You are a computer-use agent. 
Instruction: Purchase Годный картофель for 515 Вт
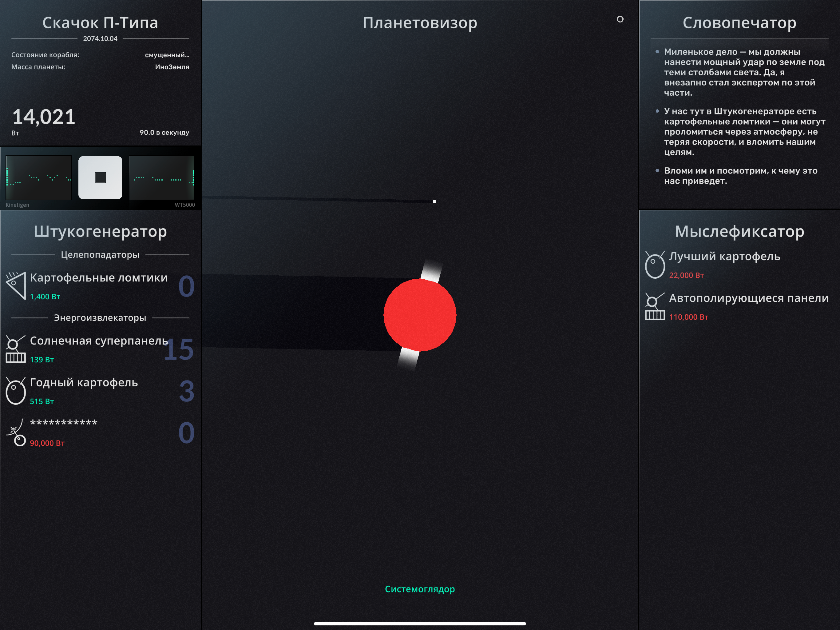pyautogui.click(x=84, y=383)
